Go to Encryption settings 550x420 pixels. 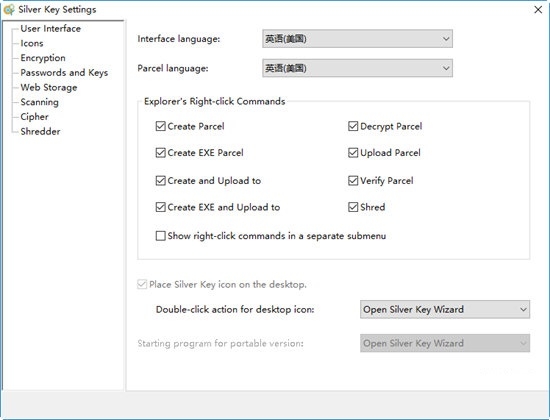[43, 58]
